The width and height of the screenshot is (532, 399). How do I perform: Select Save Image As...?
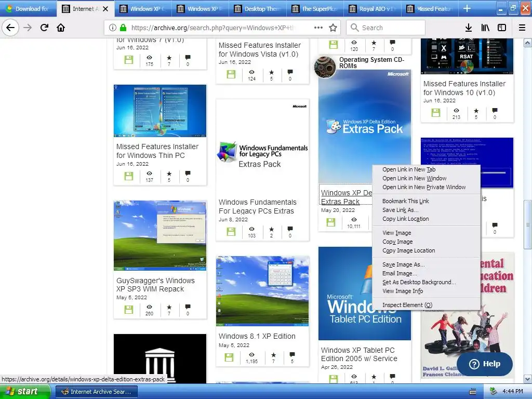coord(426,264)
